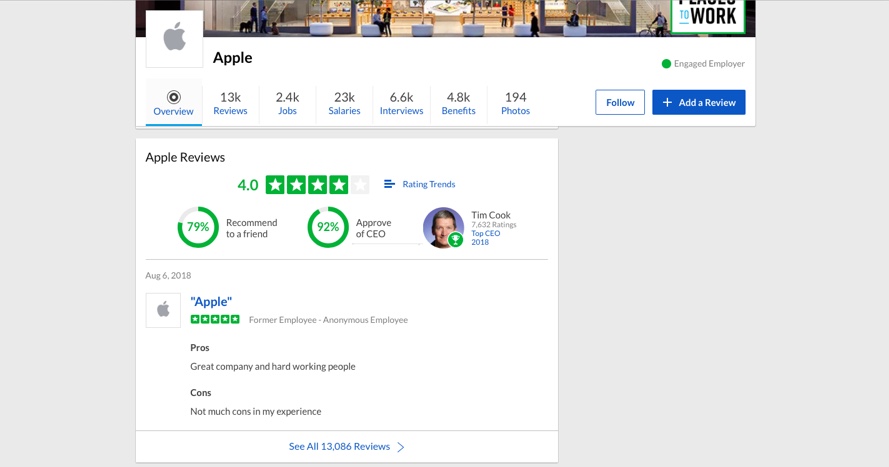Click the 7,632 Ratings text
Viewport: 889px width, 467px height.
[494, 224]
